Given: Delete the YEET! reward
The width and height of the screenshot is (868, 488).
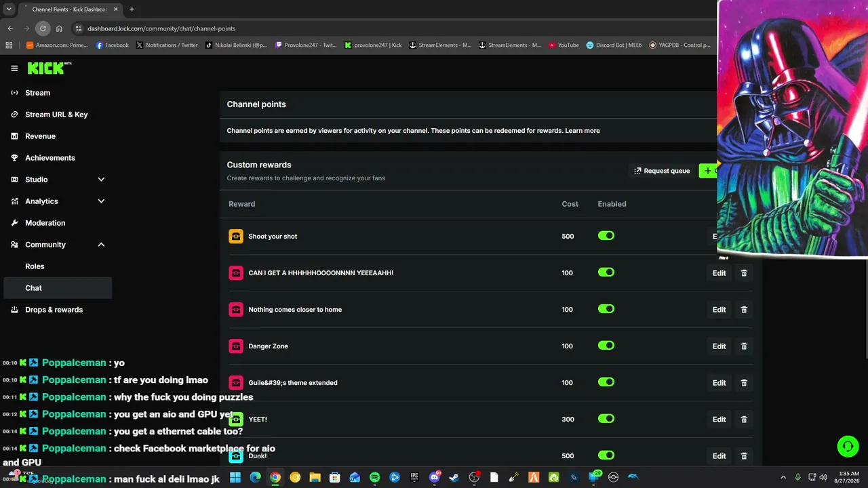Looking at the screenshot, I should (744, 420).
